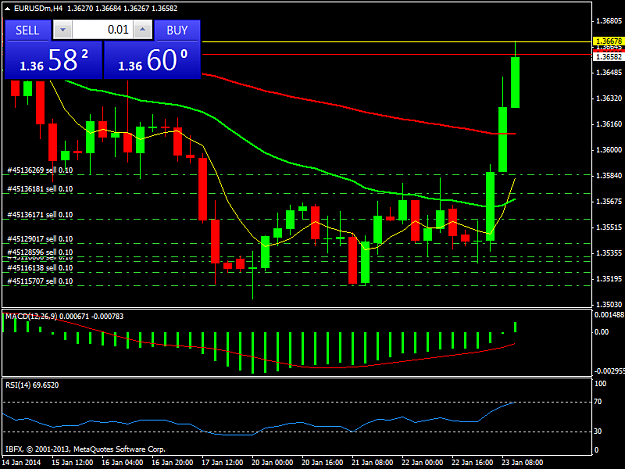Decrease lot volume with the down arrow
Viewport: 625px width, 469px height.
tap(63, 30)
